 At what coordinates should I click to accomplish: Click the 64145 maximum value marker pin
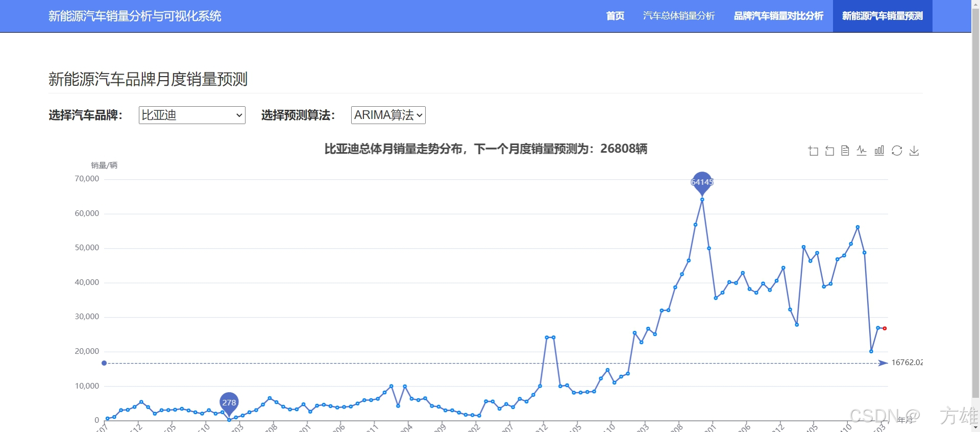click(702, 183)
